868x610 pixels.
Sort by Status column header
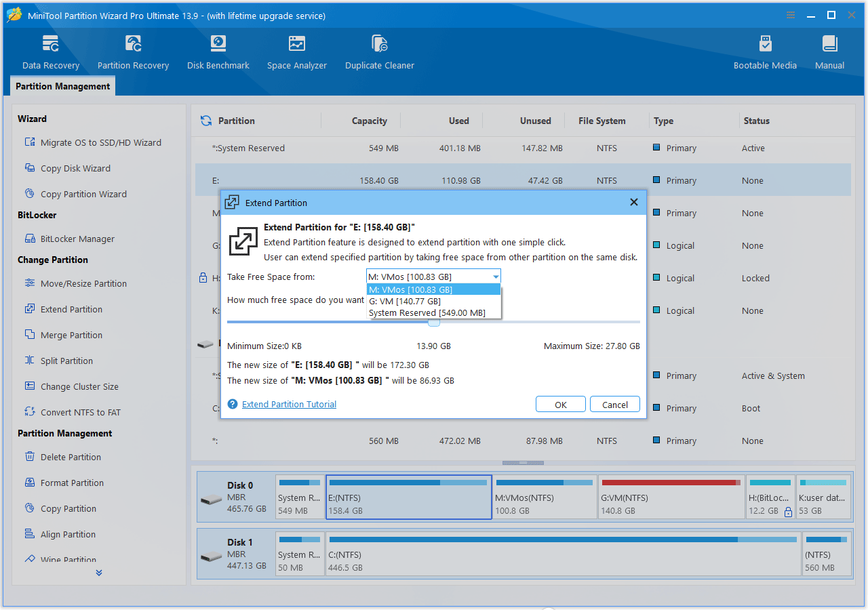pyautogui.click(x=757, y=121)
